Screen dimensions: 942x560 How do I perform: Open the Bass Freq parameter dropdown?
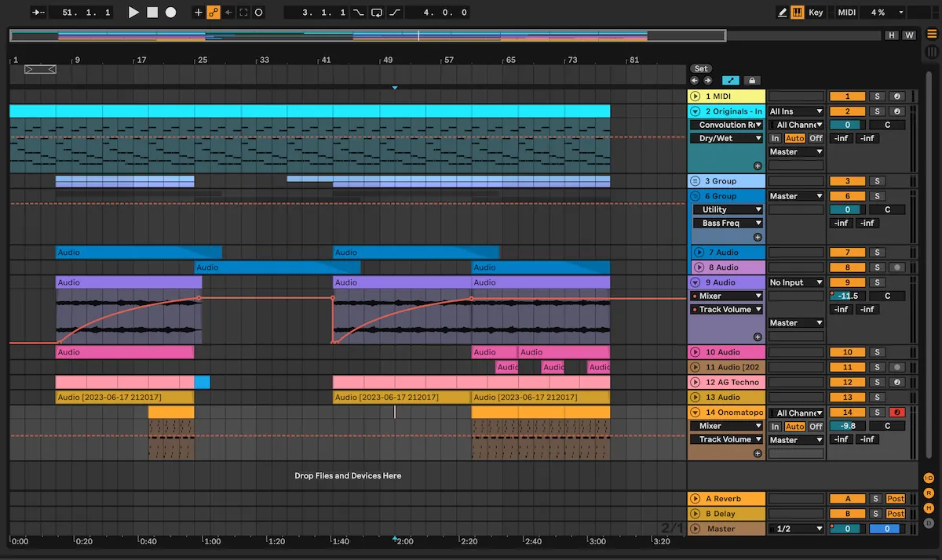(x=727, y=223)
